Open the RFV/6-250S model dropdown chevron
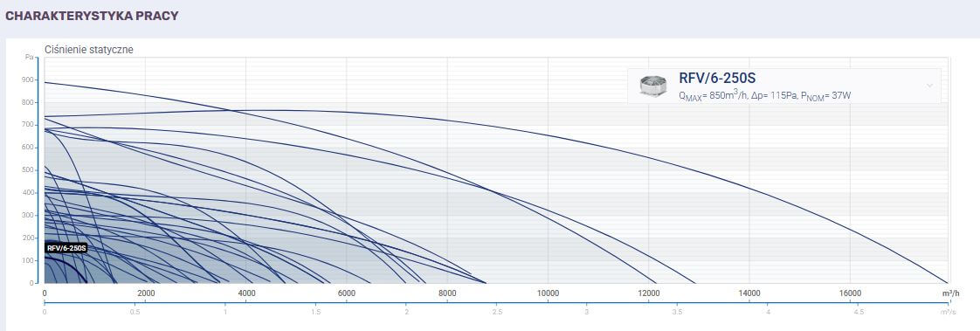This screenshot has width=980, height=331. pos(929,86)
